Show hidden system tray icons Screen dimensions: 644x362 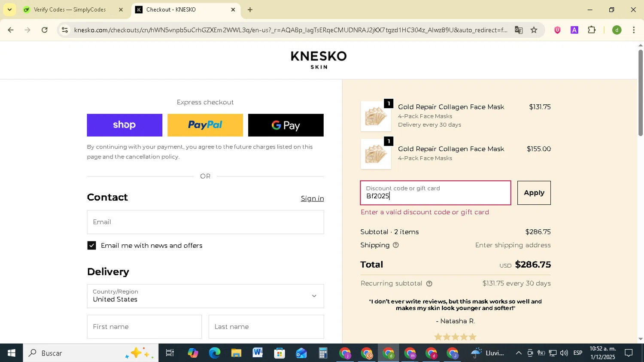tap(519, 353)
